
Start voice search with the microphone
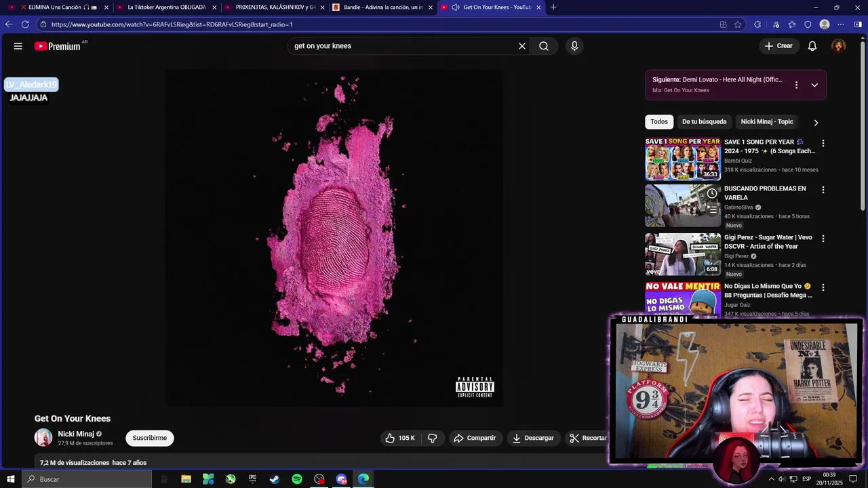point(574,46)
